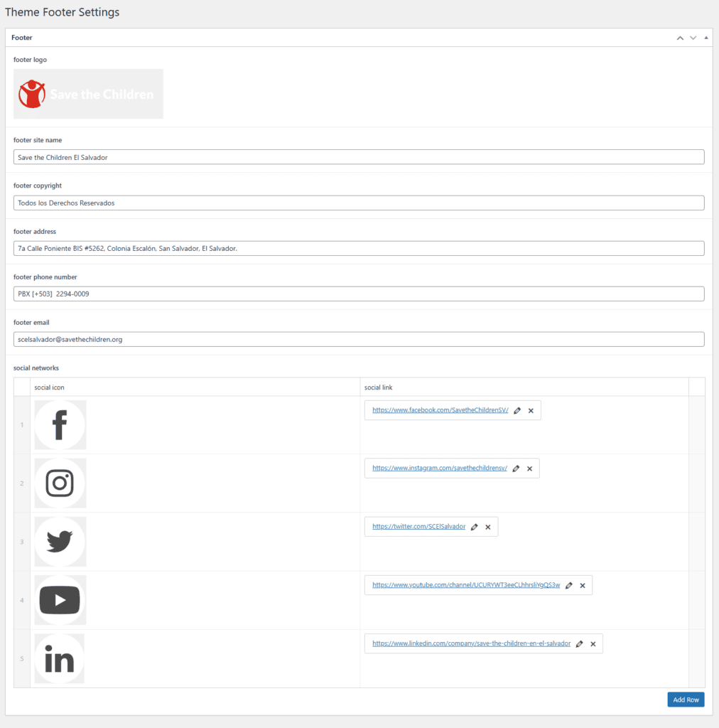
Task: Select the YouTube play social icon image
Action: point(60,600)
